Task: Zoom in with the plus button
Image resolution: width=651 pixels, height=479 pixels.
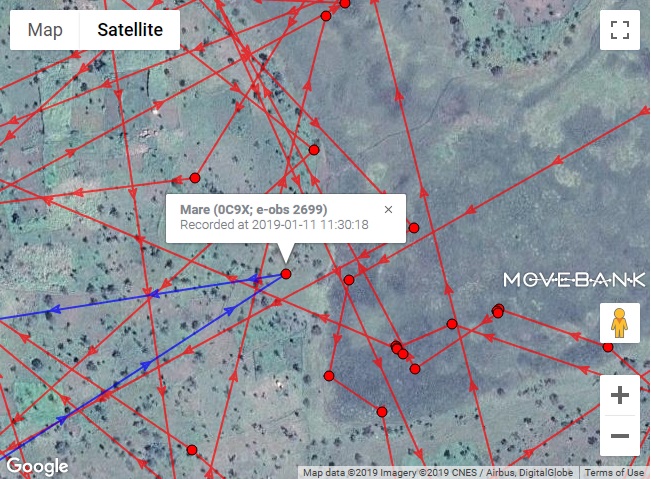Action: pyautogui.click(x=620, y=395)
